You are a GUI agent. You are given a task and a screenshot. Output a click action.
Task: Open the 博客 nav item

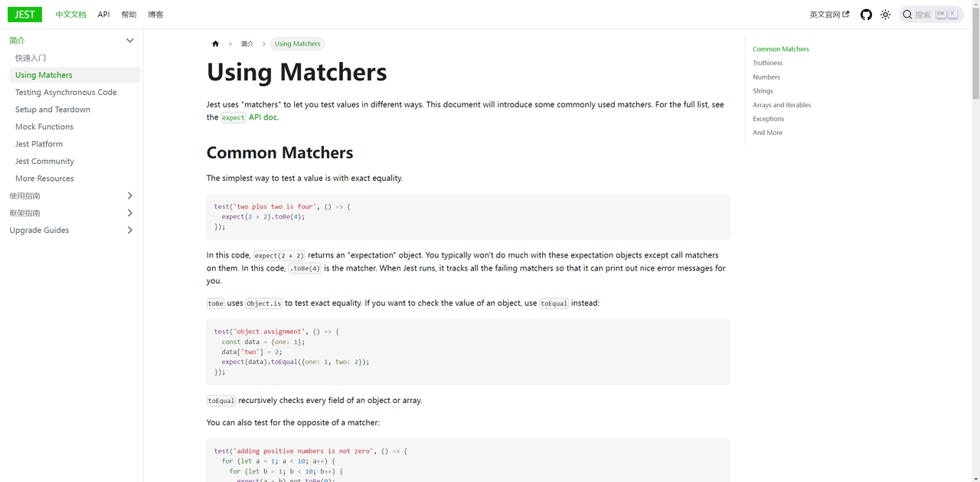click(155, 15)
